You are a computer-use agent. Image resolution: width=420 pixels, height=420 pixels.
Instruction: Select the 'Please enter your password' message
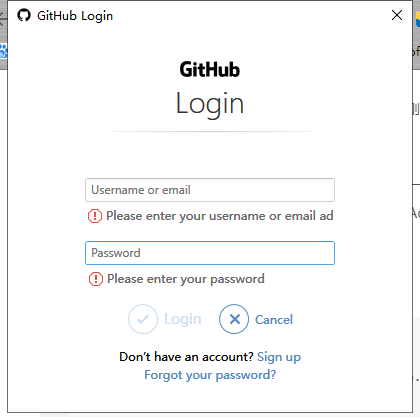pos(186,279)
